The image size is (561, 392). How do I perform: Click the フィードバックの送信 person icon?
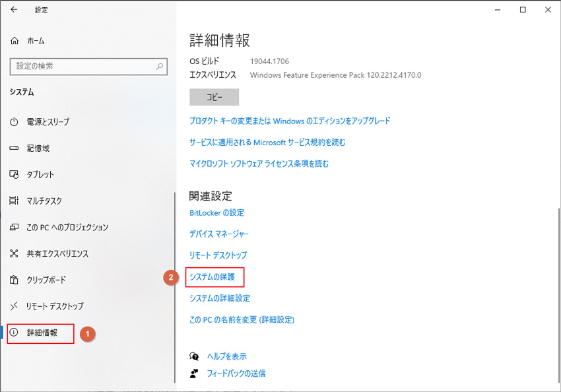click(x=194, y=374)
